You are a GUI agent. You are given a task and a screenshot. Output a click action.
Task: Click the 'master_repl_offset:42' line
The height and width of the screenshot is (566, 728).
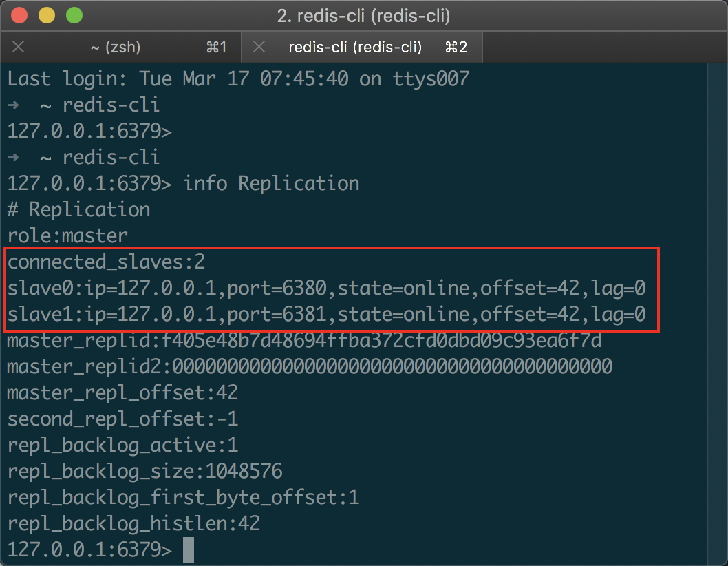[x=122, y=393]
